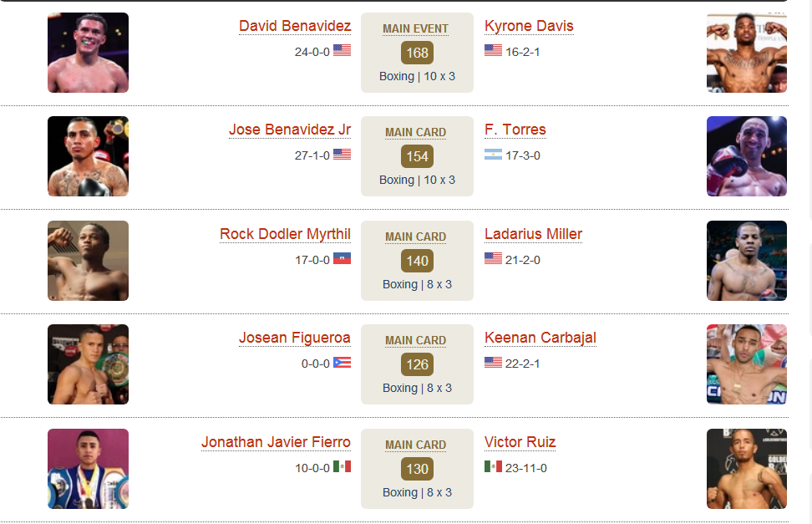Open Josean Figueroa's photo thumbnail
Image resolution: width=812 pixels, height=524 pixels.
coord(88,364)
